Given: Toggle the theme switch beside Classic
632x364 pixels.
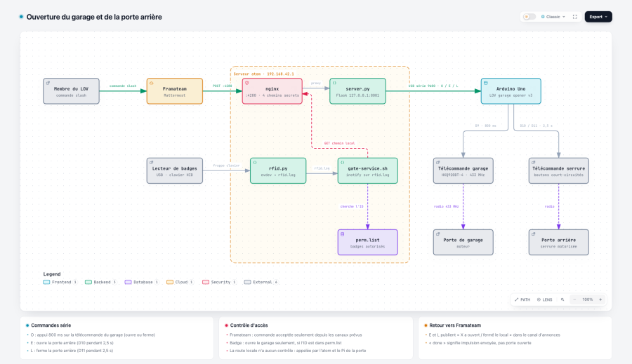Looking at the screenshot, I should click(529, 17).
